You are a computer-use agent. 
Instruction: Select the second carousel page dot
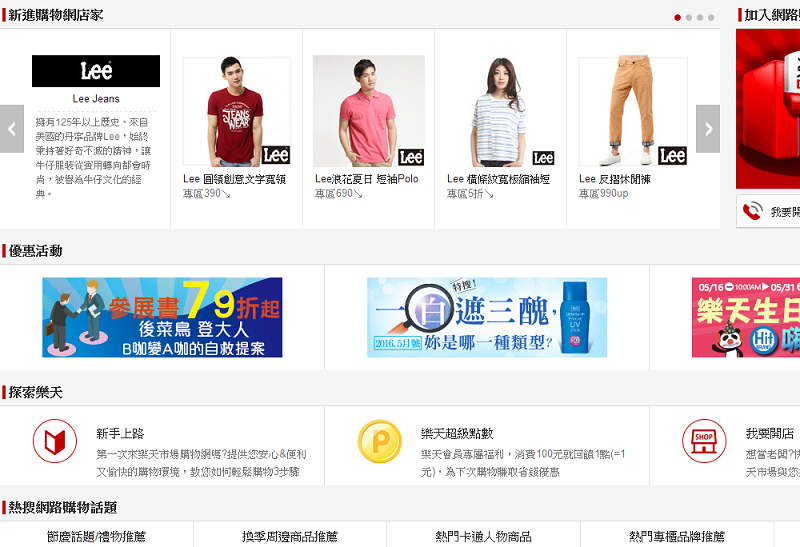(689, 17)
